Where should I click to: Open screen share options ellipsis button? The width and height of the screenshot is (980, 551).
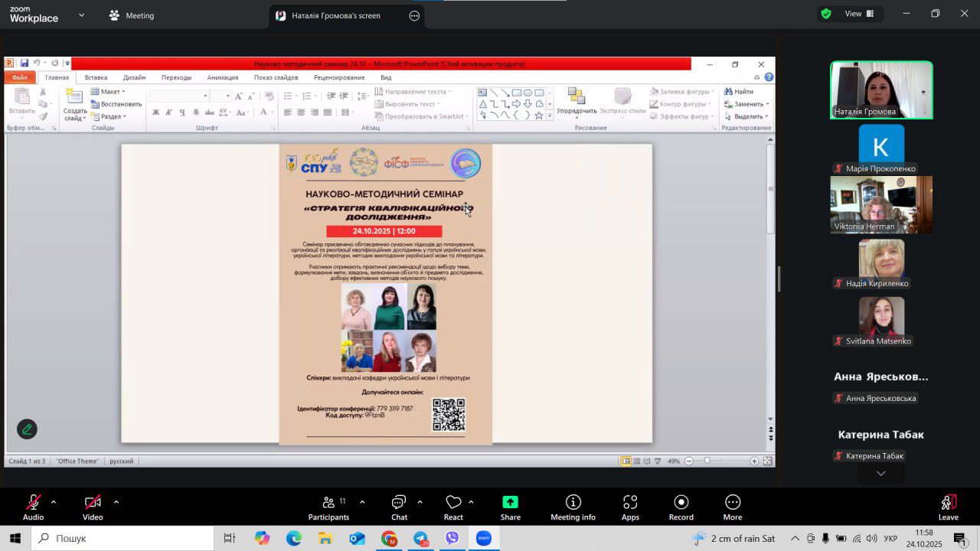tap(414, 15)
